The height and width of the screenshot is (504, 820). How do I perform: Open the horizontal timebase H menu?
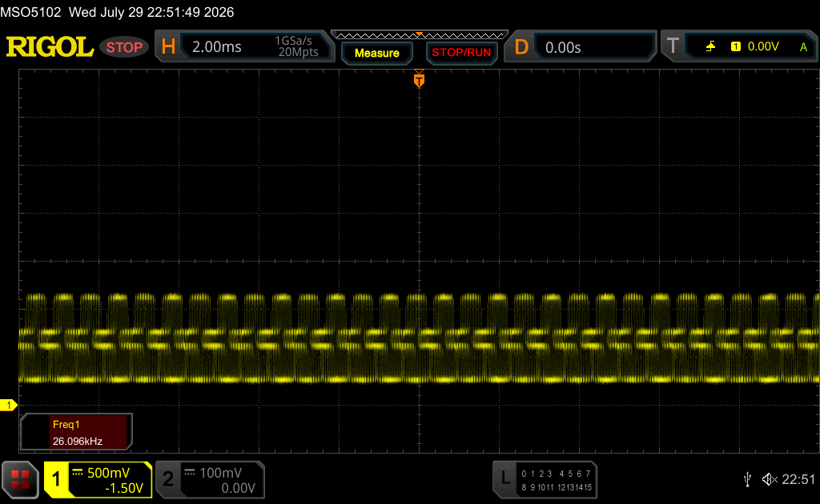tap(168, 47)
